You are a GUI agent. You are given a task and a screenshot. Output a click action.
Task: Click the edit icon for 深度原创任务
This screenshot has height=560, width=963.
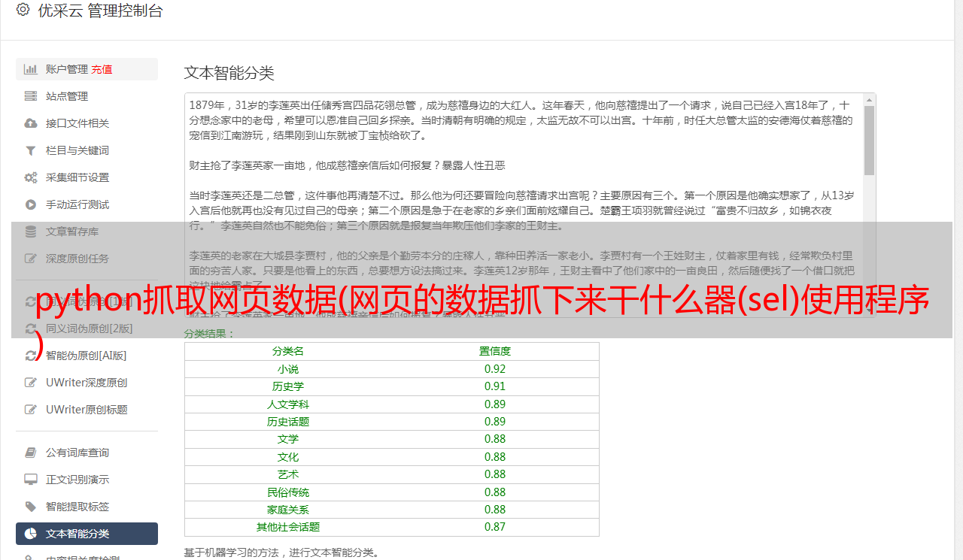click(31, 259)
